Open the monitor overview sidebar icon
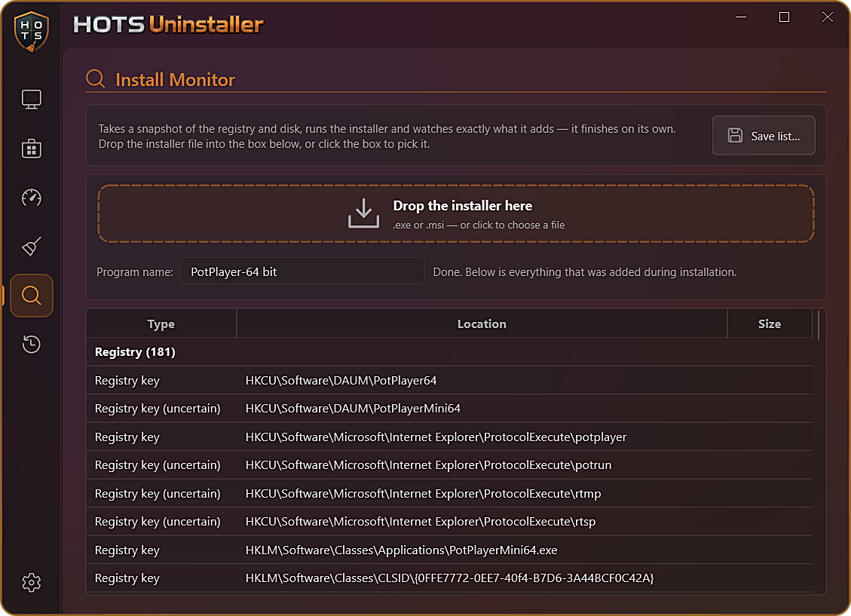 tap(32, 100)
